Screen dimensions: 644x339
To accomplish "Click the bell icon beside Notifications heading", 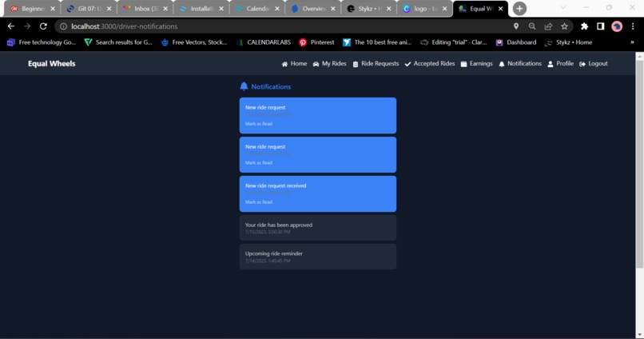I will click(x=244, y=86).
